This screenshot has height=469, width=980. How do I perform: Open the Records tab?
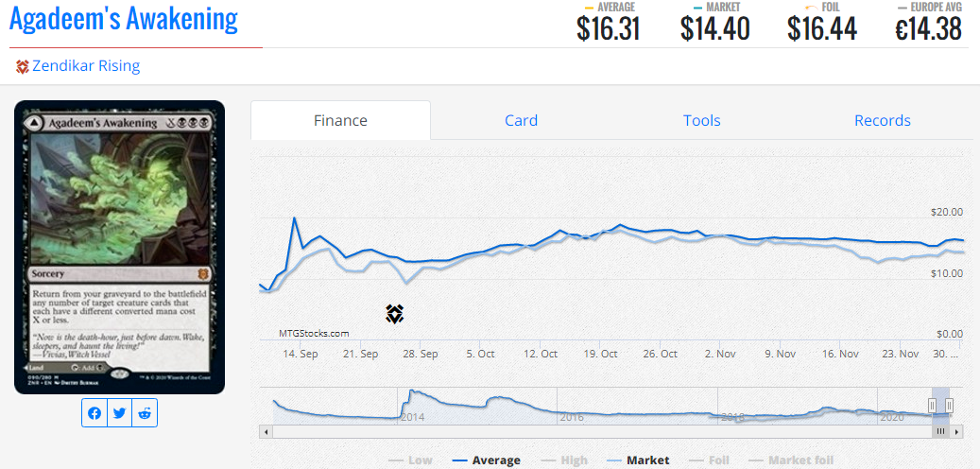pyautogui.click(x=882, y=120)
